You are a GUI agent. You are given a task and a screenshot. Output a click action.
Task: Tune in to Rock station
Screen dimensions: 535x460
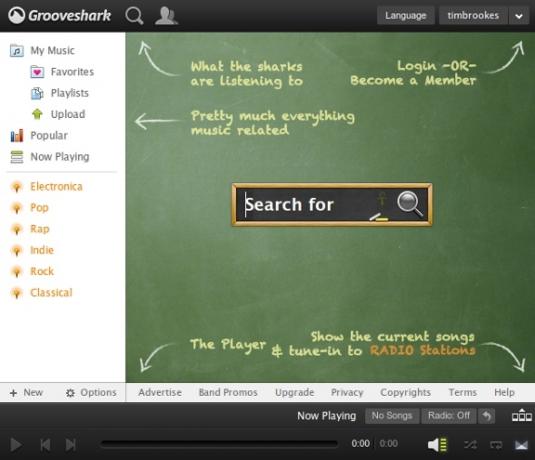(x=42, y=271)
